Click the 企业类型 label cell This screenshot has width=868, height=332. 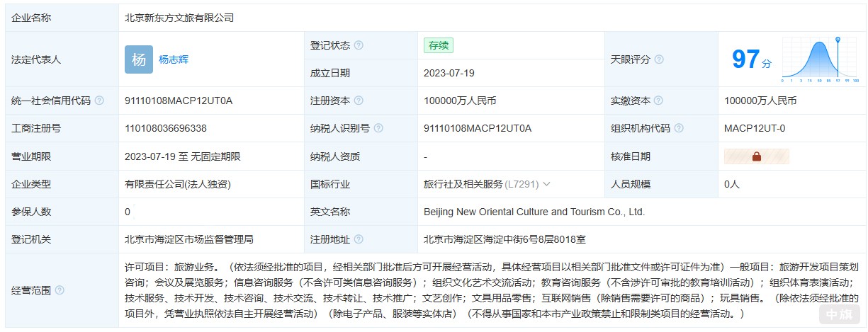(x=62, y=184)
